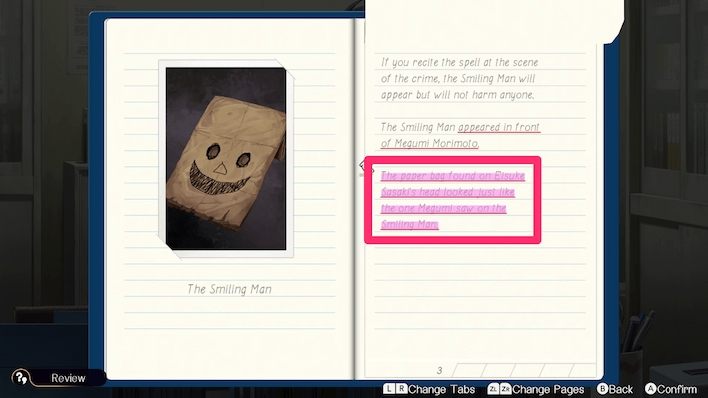Click the A button icon
Image resolution: width=708 pixels, height=398 pixels.
(650, 389)
